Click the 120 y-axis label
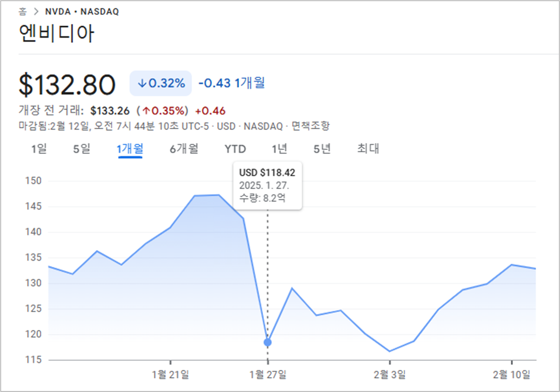This screenshot has width=560, height=392. click(x=33, y=334)
